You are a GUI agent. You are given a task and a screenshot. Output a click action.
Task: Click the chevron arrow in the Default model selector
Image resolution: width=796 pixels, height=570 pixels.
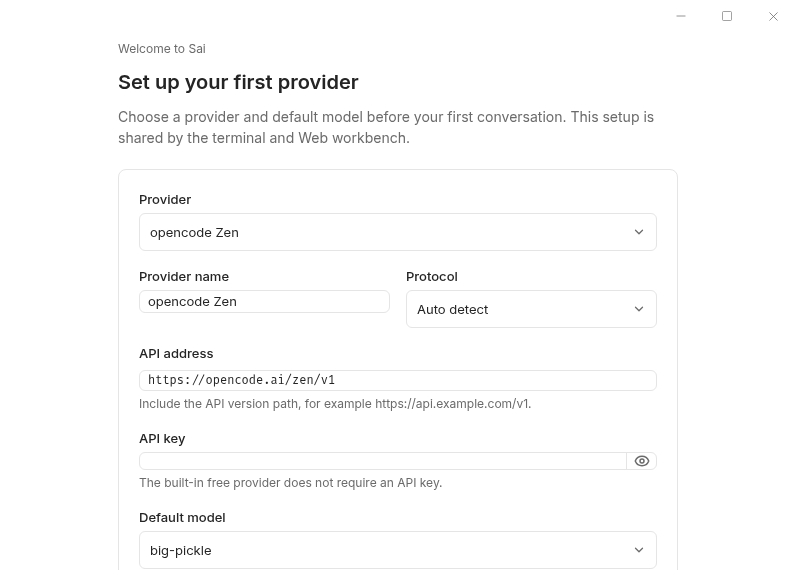639,550
